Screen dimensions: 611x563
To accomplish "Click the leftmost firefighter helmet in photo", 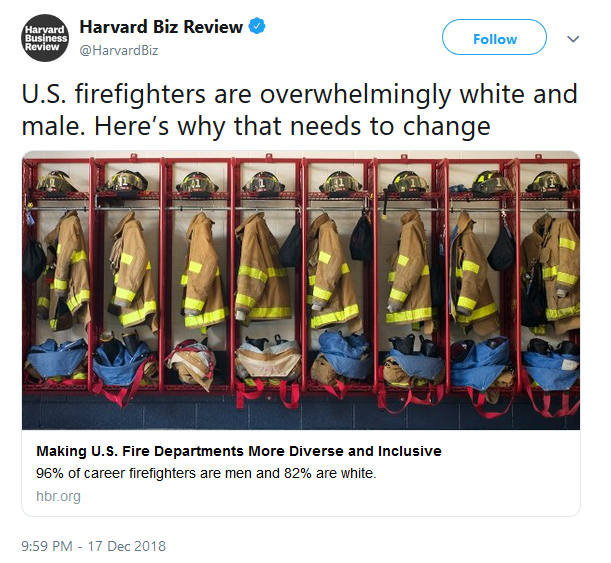I will pyautogui.click(x=57, y=182).
